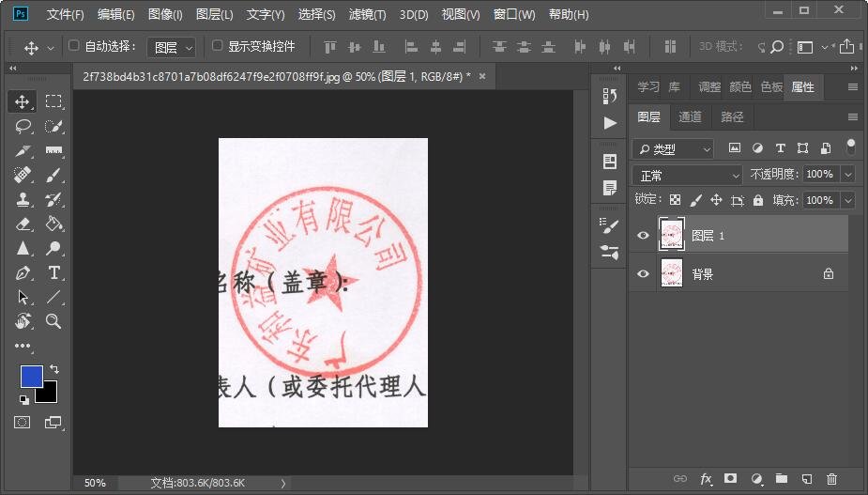Select the 图层 1 thumbnail

672,235
